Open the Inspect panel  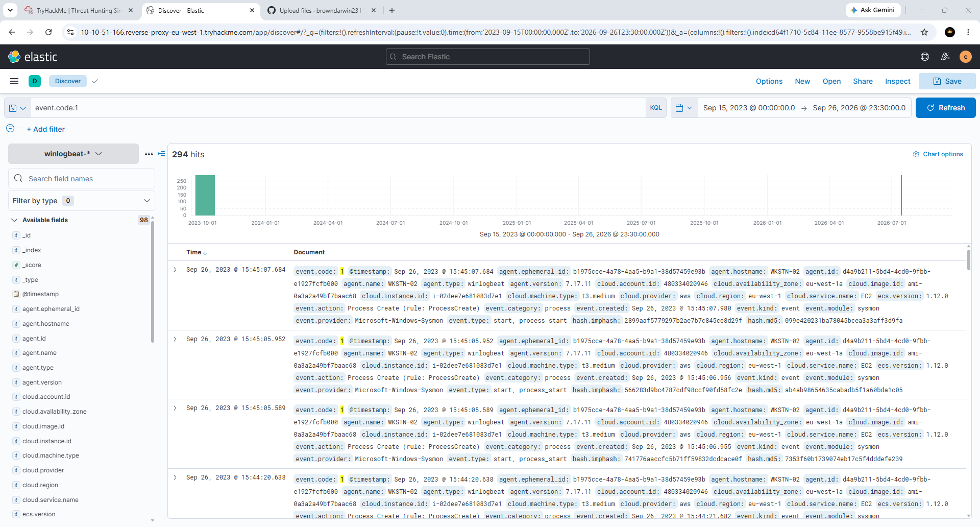[x=897, y=81]
